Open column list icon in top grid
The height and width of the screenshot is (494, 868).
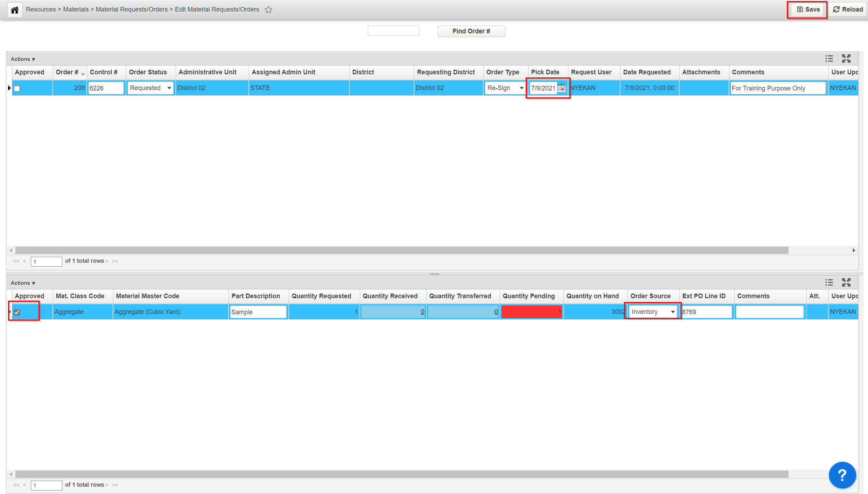coord(829,59)
